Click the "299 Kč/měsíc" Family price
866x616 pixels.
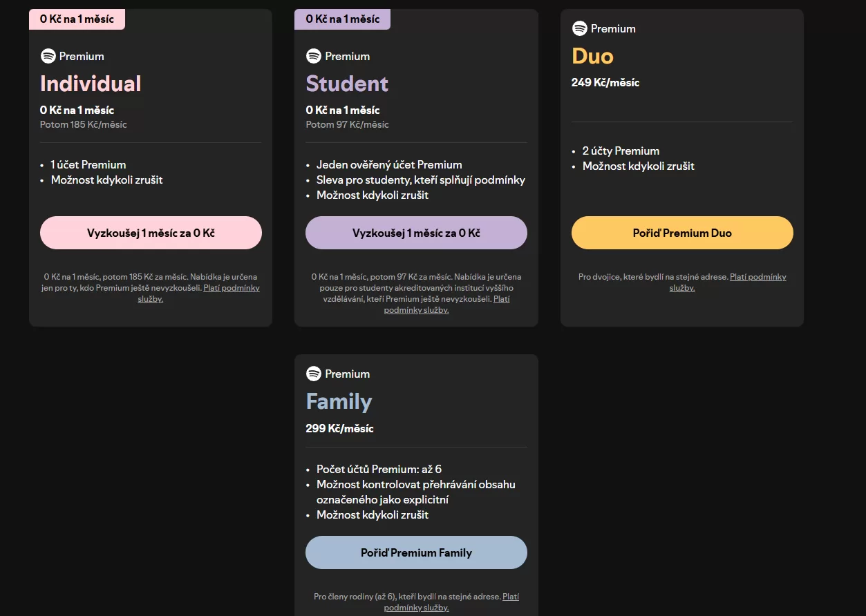[339, 428]
